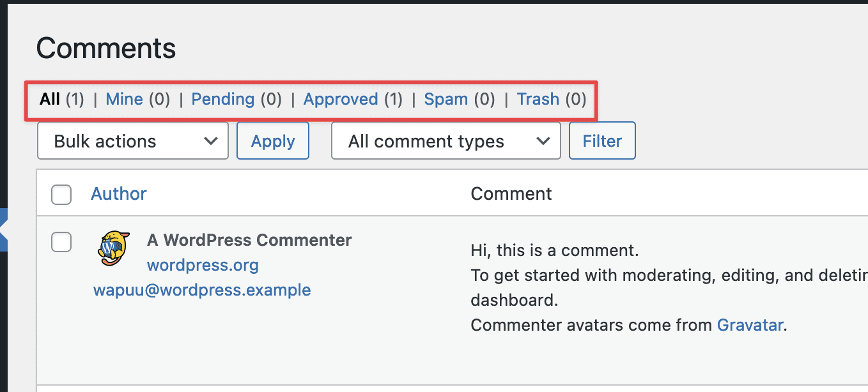This screenshot has height=392, width=868.
Task: Click the author name A WordPress Commenter
Action: [x=249, y=240]
